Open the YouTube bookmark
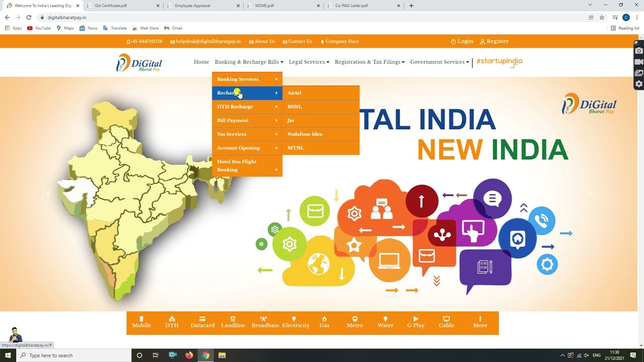The width and height of the screenshot is (644, 362). coord(39,28)
